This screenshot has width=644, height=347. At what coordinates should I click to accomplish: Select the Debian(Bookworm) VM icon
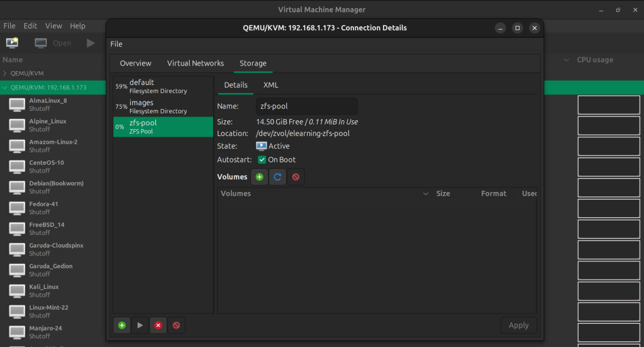(17, 188)
